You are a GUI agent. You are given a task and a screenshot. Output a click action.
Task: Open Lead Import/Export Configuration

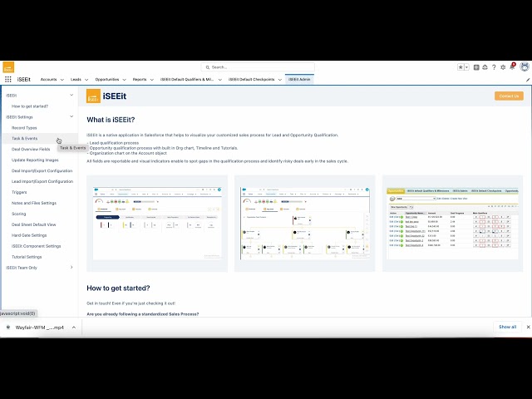tap(42, 181)
